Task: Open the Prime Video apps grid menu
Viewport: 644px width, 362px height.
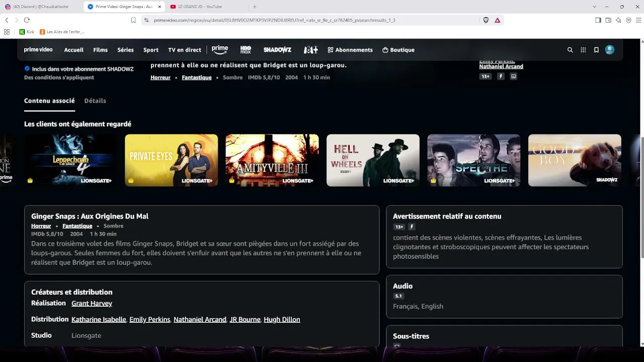Action: pos(583,50)
